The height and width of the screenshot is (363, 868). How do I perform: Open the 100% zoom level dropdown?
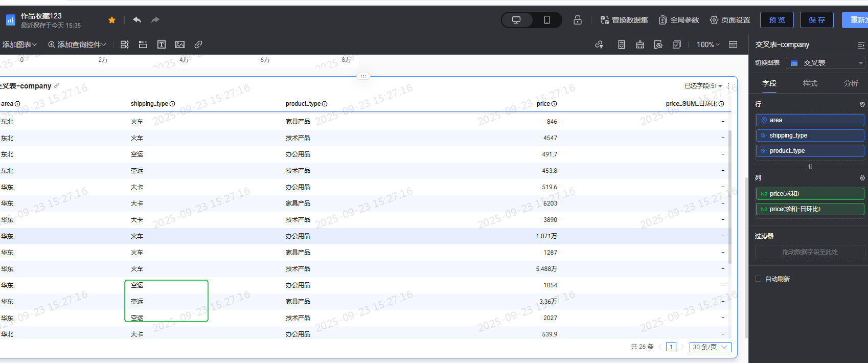coord(708,44)
